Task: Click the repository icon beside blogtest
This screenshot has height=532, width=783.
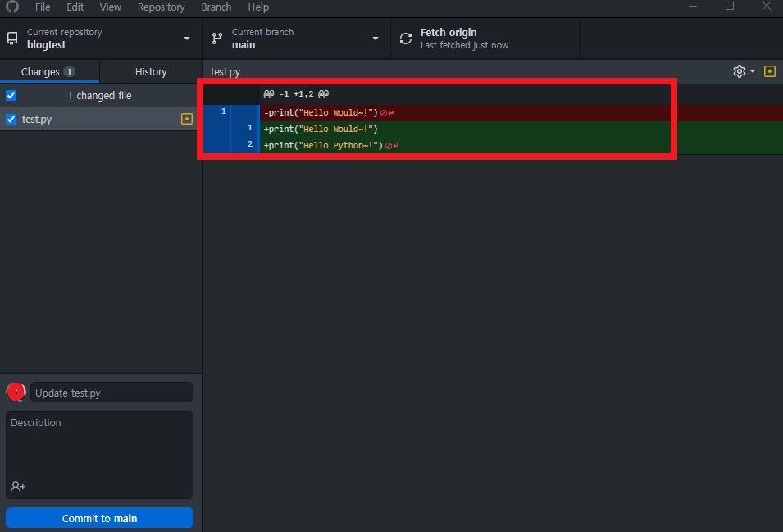Action: (x=12, y=39)
